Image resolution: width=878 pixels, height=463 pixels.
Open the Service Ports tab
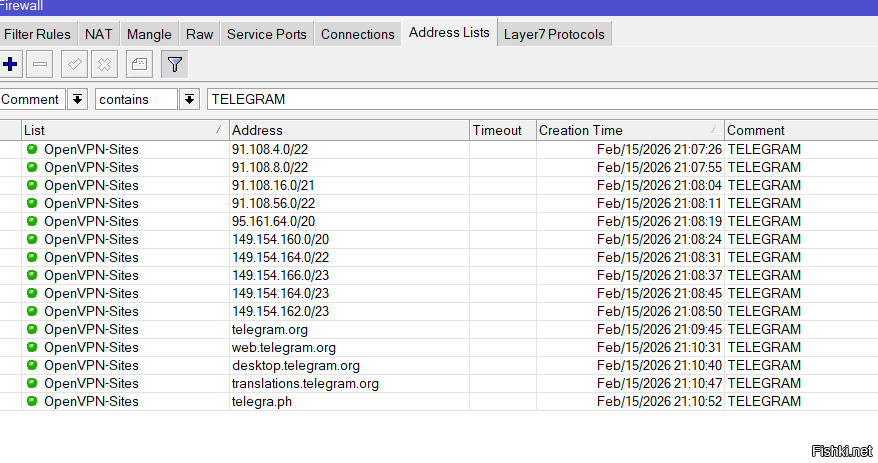tap(267, 34)
